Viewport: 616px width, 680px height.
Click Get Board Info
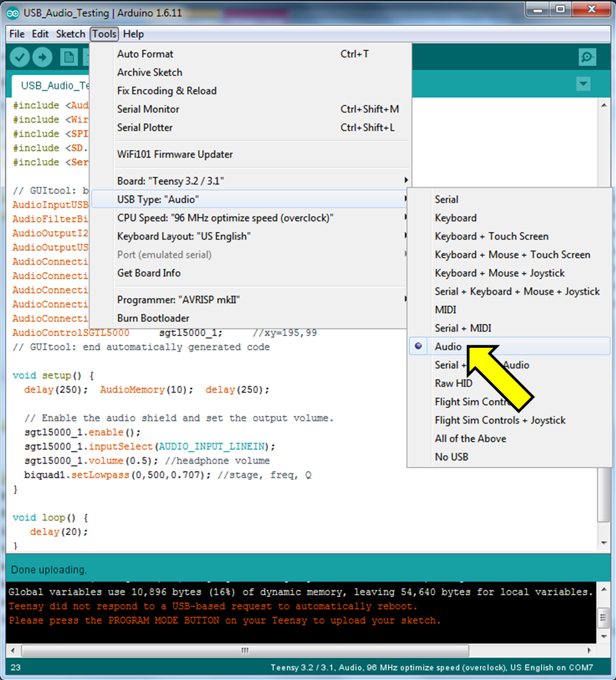250,273
